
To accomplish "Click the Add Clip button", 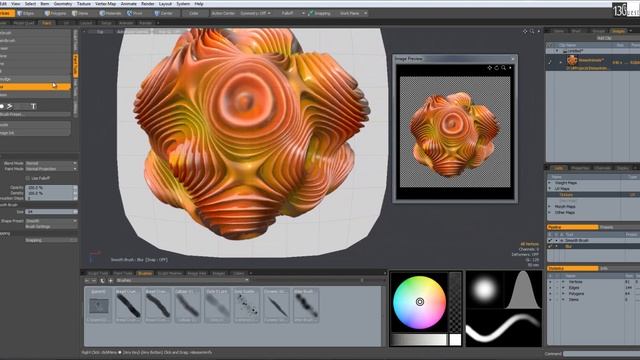I will [x=604, y=38].
